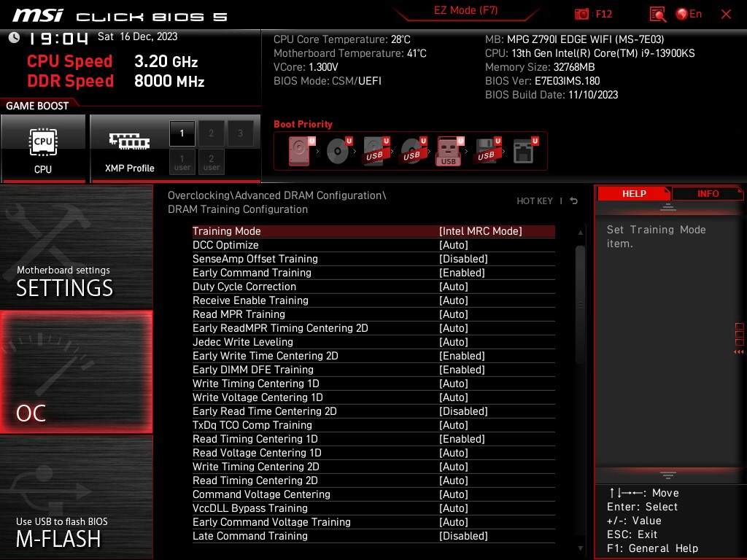Click the clock icon beside the time

pos(15,38)
